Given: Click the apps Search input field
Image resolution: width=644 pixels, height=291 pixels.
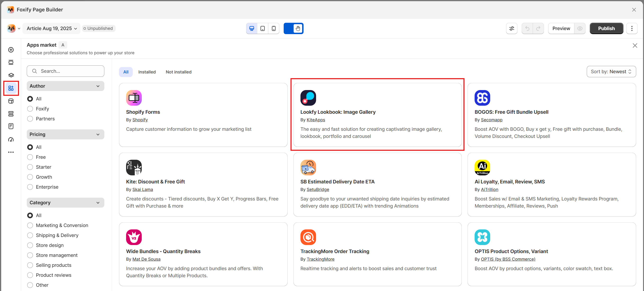Looking at the screenshot, I should pyautogui.click(x=65, y=71).
